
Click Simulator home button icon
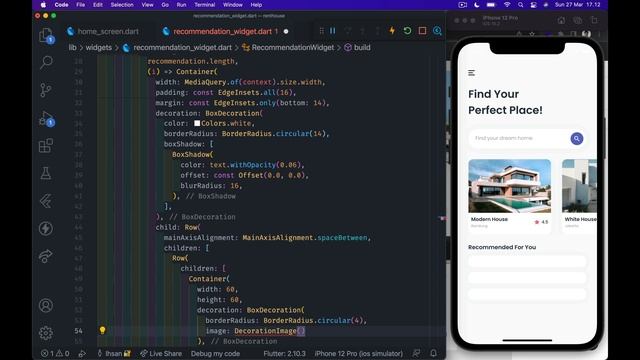[x=561, y=20]
